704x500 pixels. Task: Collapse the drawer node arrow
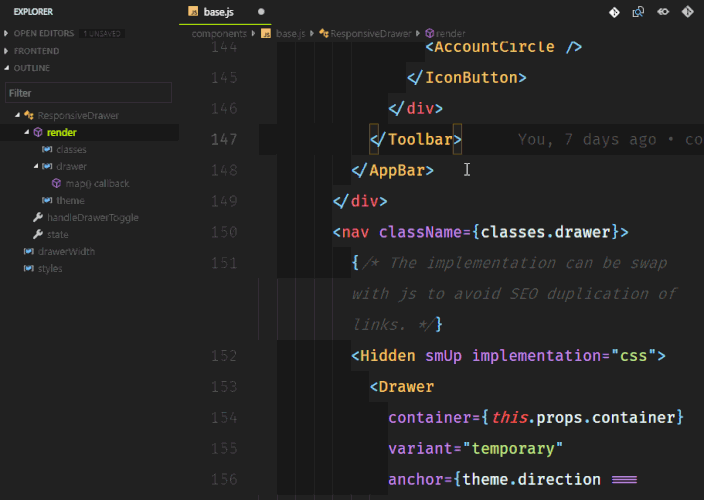pos(36,166)
